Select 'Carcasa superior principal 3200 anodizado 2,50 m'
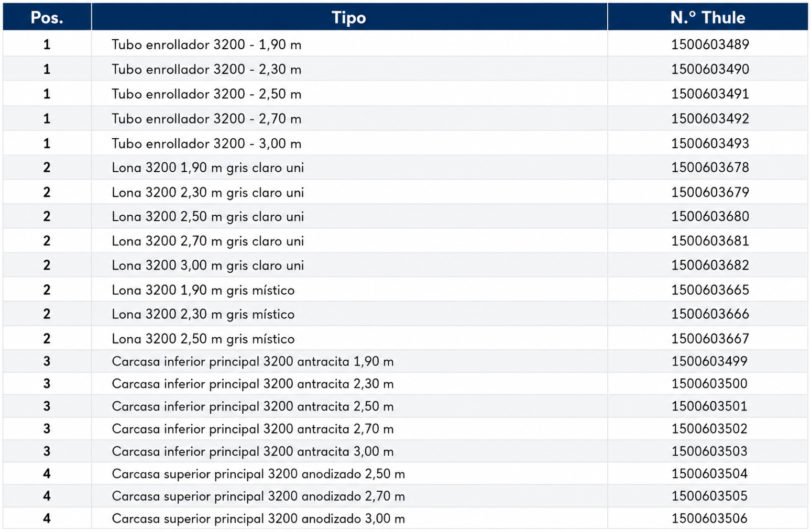The width and height of the screenshot is (811, 532). point(258,474)
